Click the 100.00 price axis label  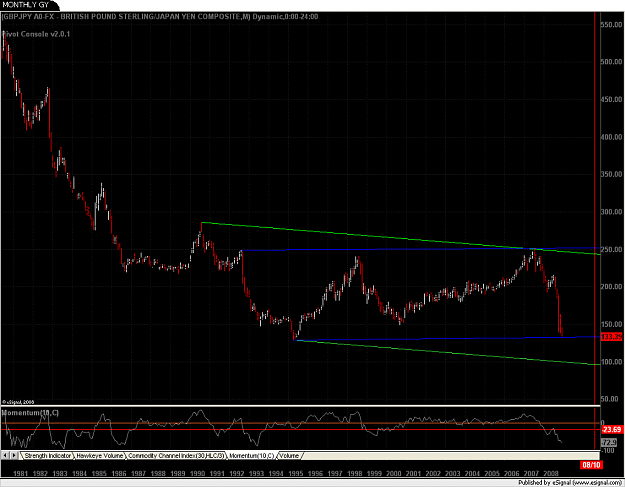click(x=611, y=362)
